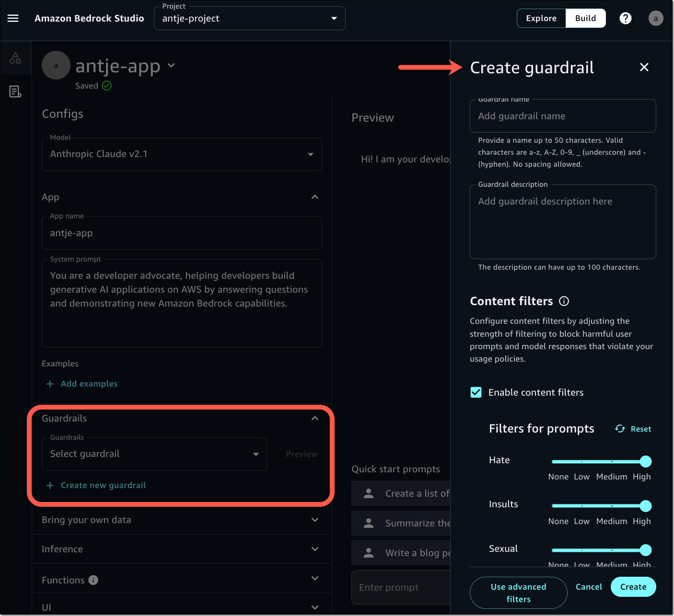Click plus icon beside Add examples
This screenshot has height=616, width=674.
click(50, 384)
